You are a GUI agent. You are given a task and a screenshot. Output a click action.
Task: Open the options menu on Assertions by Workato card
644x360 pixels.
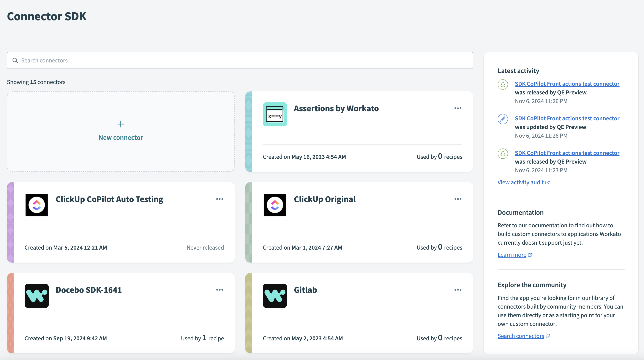[x=458, y=108]
